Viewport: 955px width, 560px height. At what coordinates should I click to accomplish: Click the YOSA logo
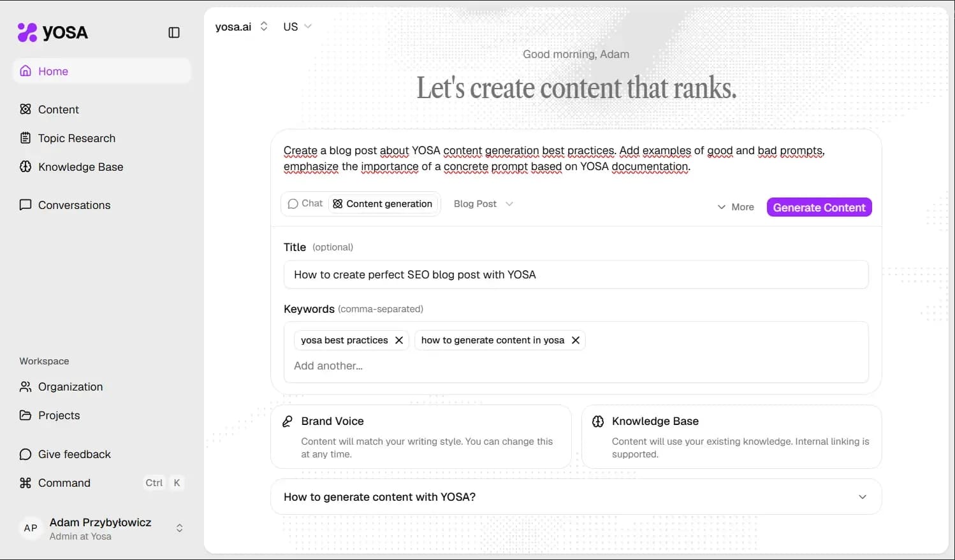pos(52,32)
